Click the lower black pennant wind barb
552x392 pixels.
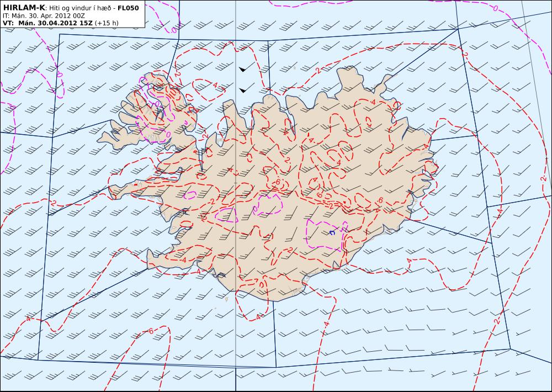pos(247,88)
